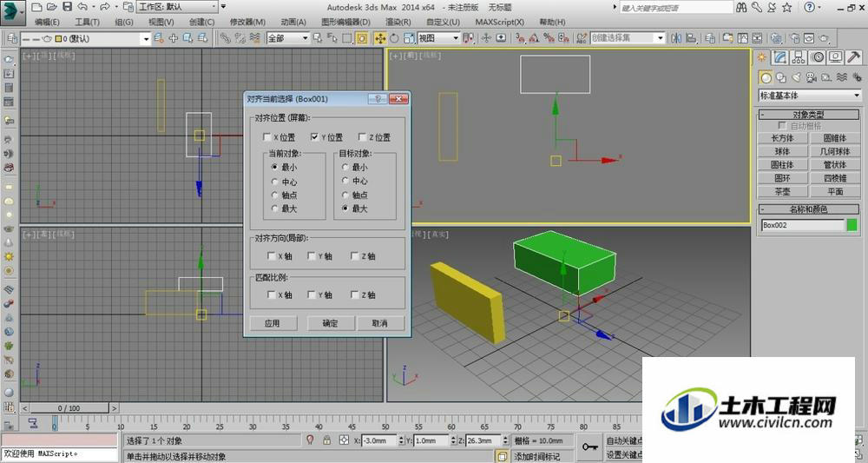
Task: Enable the X Position checkbox
Action: [x=267, y=136]
